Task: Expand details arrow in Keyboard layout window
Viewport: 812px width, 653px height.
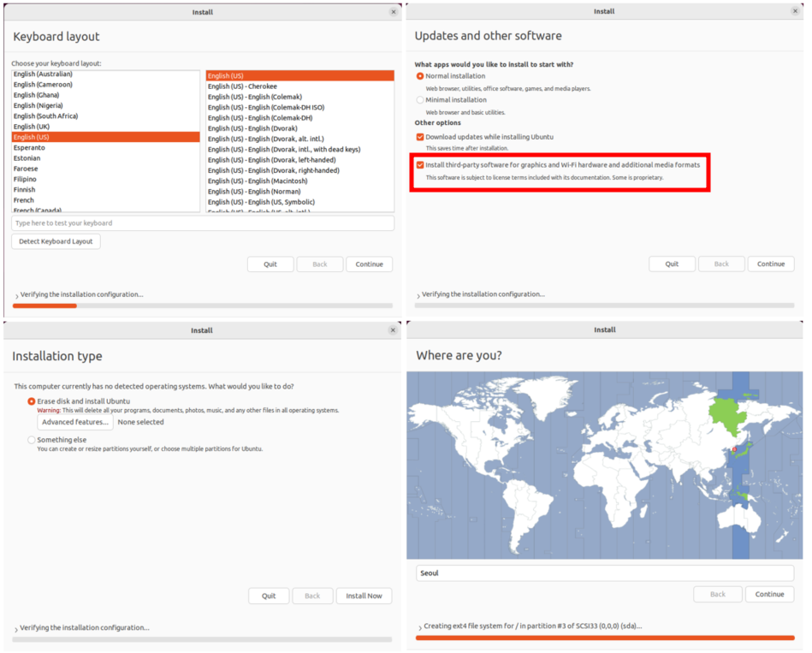Action: pos(16,295)
